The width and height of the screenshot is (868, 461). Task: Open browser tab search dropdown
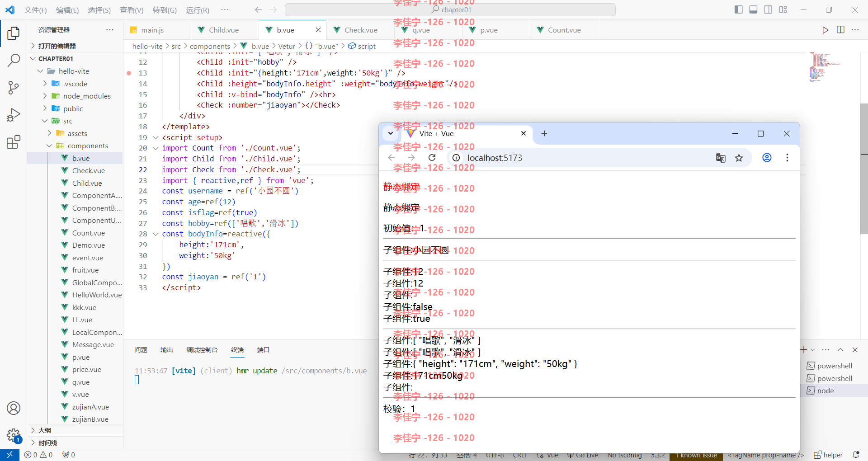tap(391, 133)
